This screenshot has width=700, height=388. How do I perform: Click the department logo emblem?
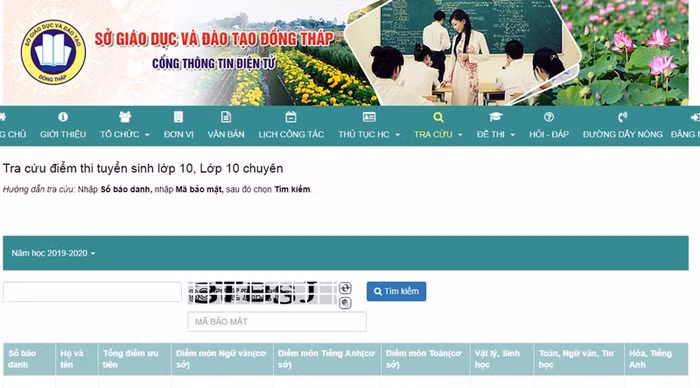pos(53,52)
